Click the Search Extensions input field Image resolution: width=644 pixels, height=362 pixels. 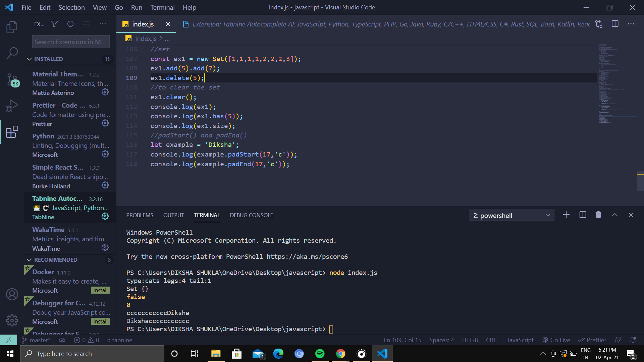[x=70, y=42]
